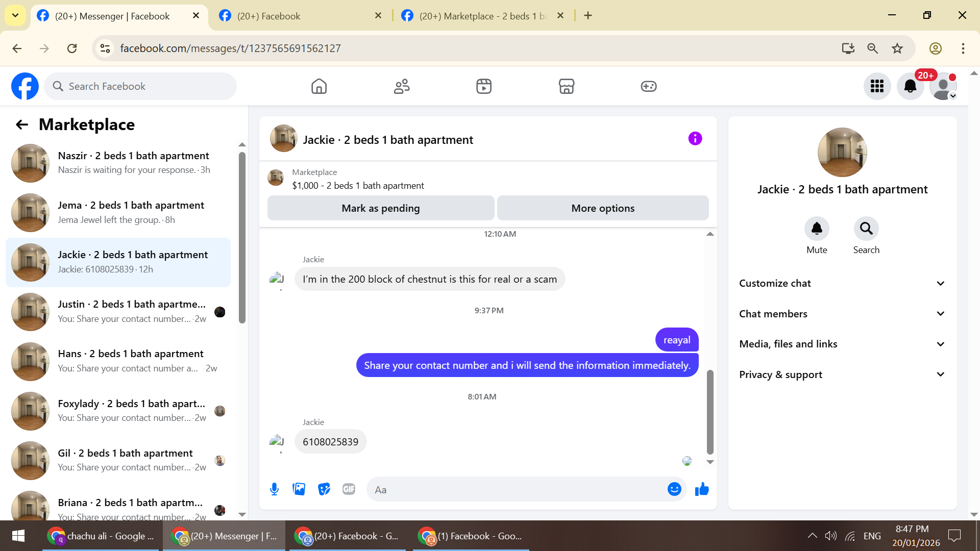This screenshot has height=551, width=980.
Task: Click More options button
Action: tap(603, 208)
